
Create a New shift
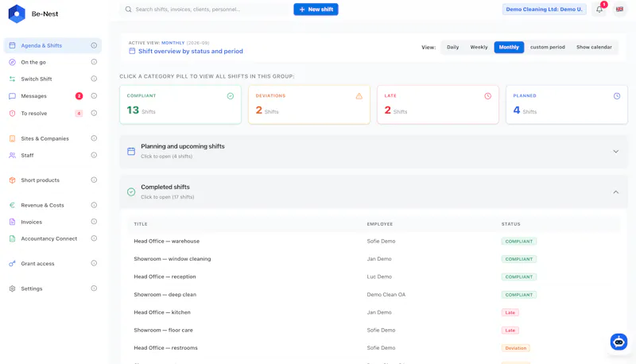click(x=316, y=10)
